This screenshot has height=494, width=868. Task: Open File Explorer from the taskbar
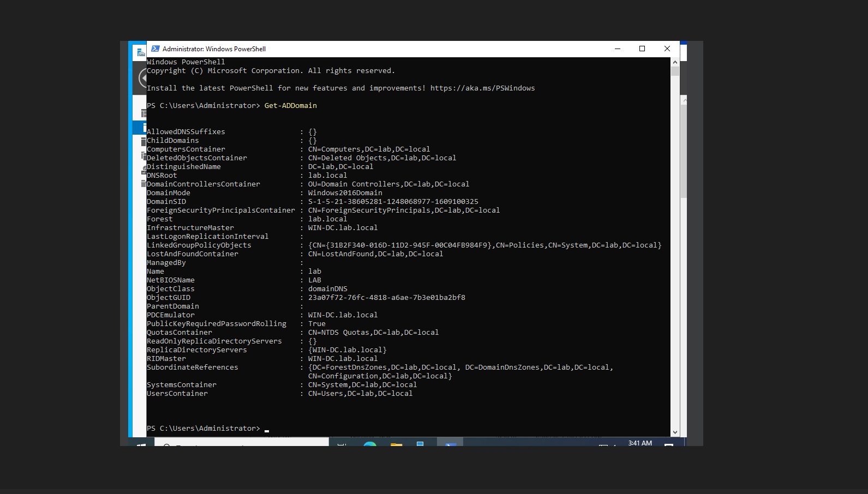pyautogui.click(x=396, y=444)
